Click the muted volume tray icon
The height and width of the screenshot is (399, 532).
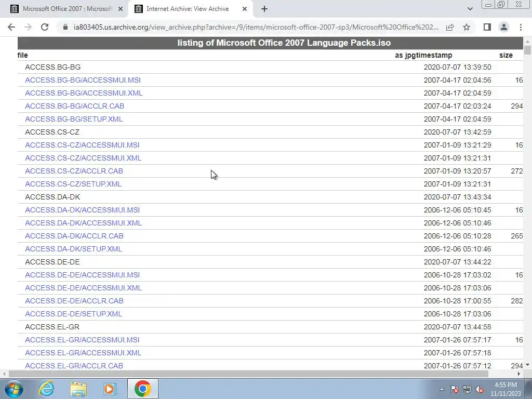tap(480, 390)
